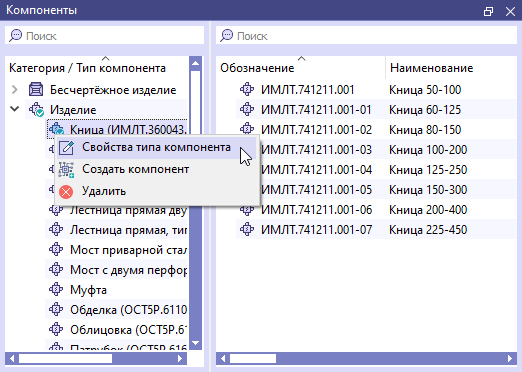Screen dimensions: 522x372
Task: Expand the 'Бесчертёжное изделие' category
Action: coord(15,90)
